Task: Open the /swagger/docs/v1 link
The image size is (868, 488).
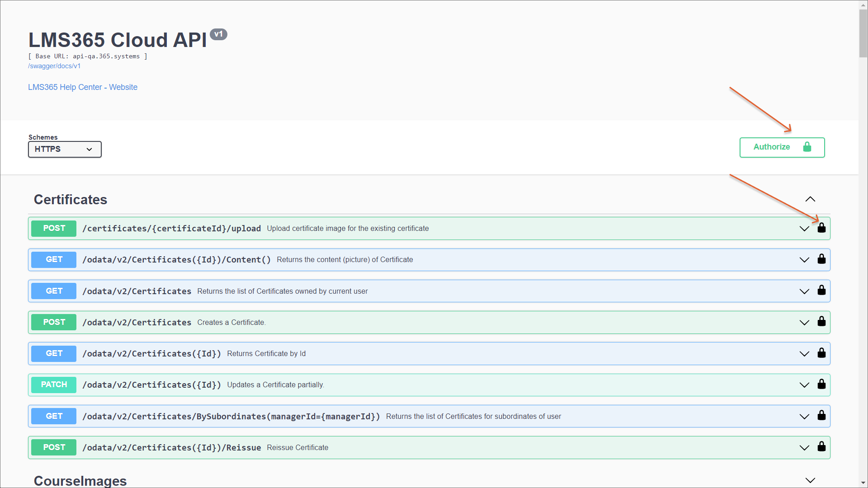Action: tap(54, 66)
